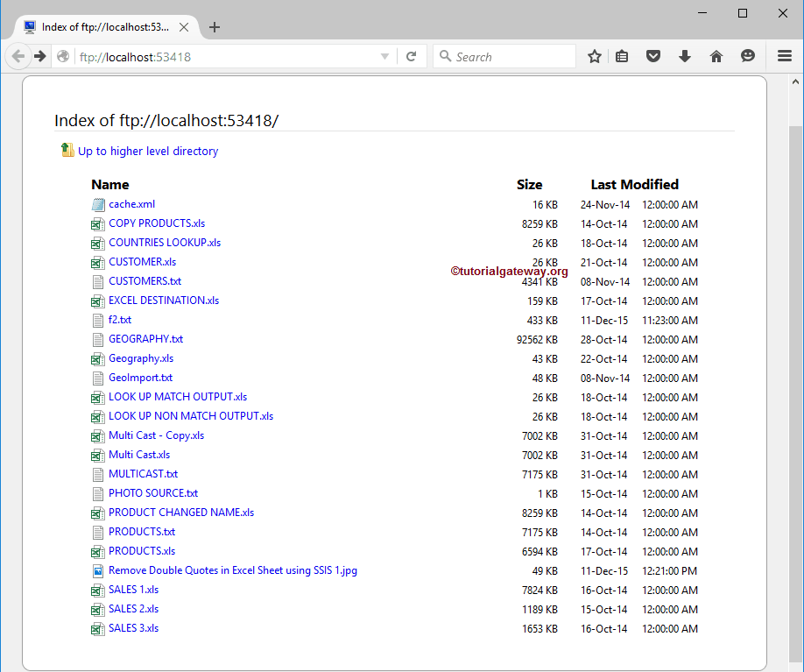Bookmark this page with the star icon
This screenshot has width=804, height=672.
click(x=595, y=55)
